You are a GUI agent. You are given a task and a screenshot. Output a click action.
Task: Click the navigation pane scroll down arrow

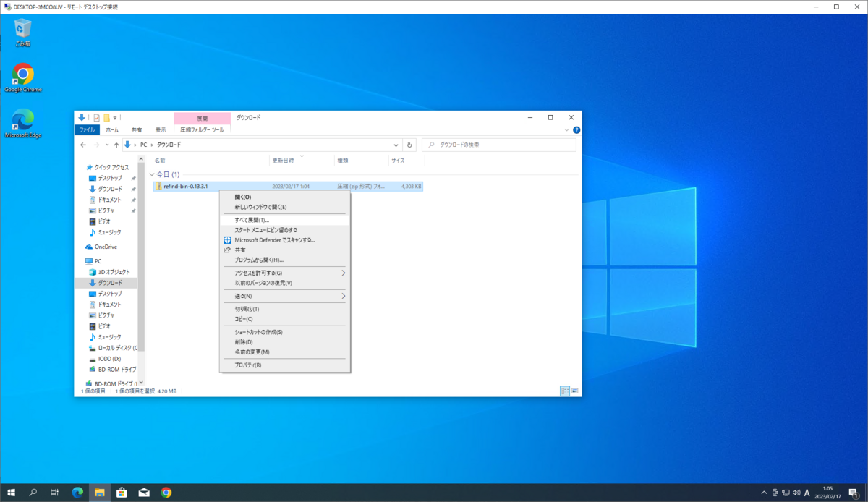coord(141,383)
